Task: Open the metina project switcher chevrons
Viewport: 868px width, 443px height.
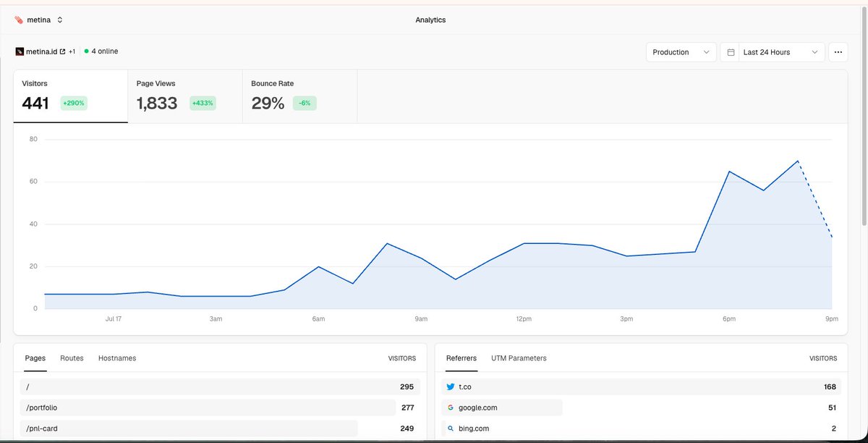Action: [x=59, y=20]
